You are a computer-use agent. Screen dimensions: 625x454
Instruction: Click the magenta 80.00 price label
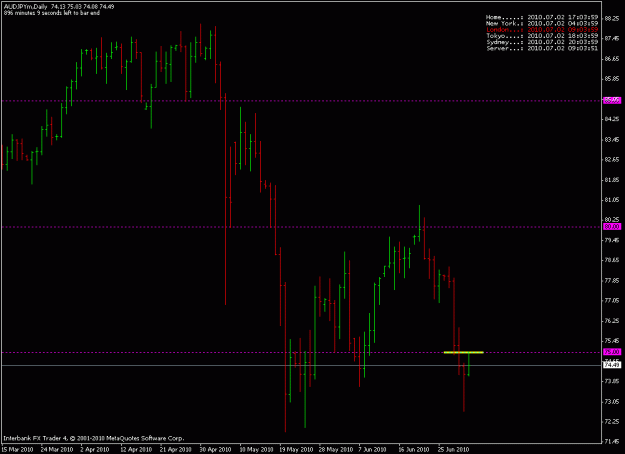tap(612, 226)
